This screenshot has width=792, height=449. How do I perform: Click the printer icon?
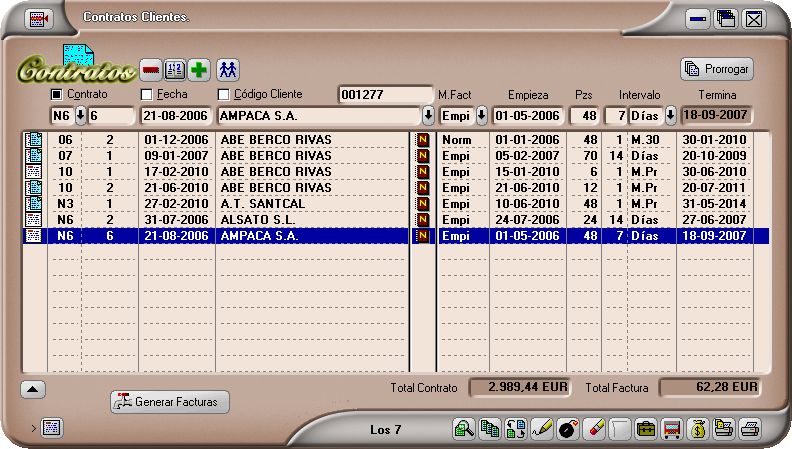coord(750,428)
